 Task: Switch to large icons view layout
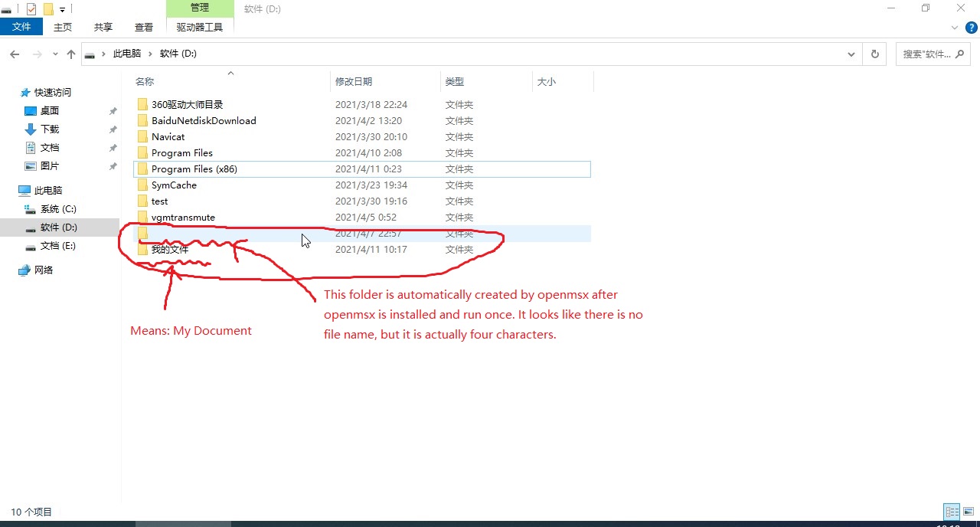(969, 512)
